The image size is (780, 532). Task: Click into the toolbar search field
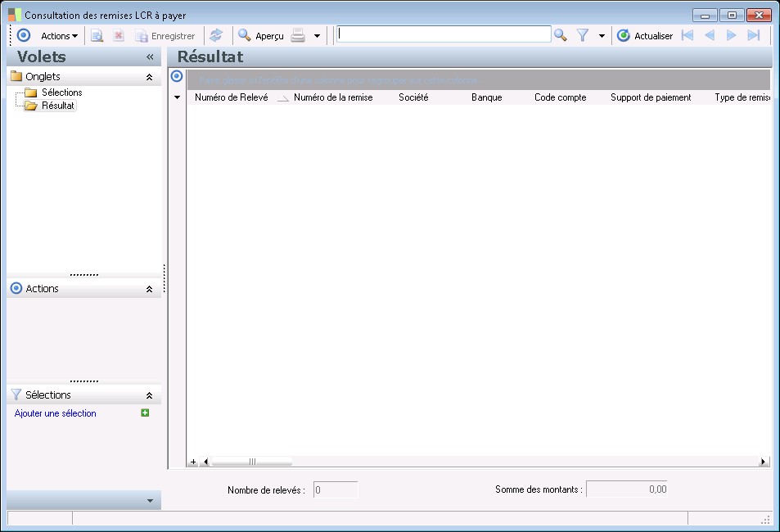coord(444,34)
